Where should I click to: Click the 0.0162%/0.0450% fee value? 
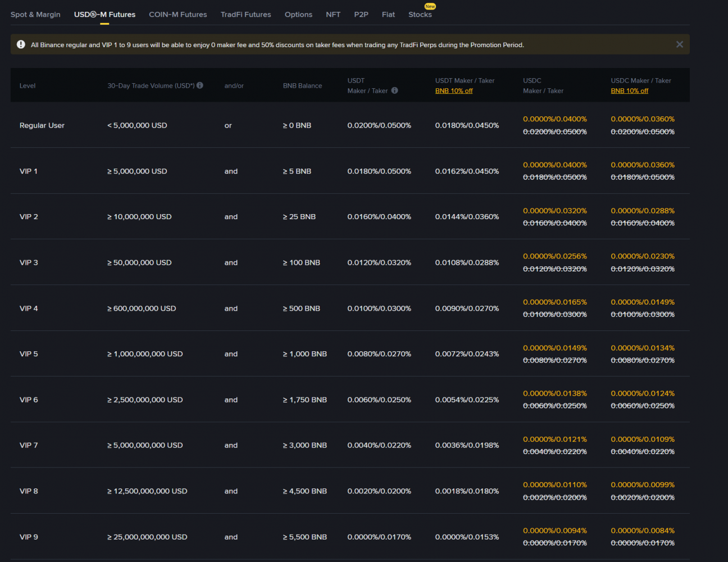coord(467,171)
